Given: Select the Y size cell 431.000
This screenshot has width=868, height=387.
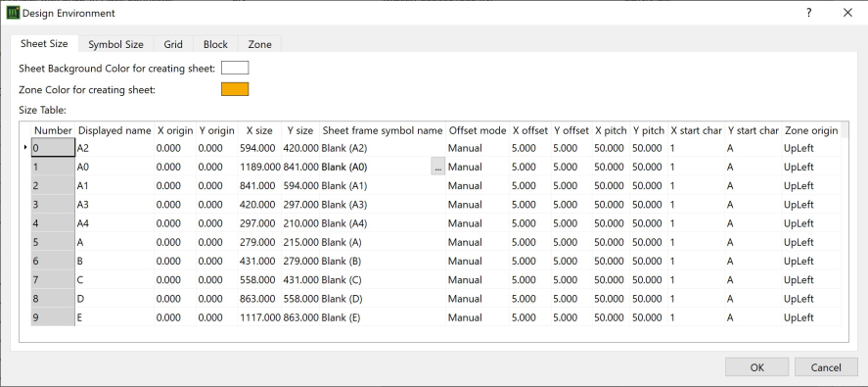Looking at the screenshot, I should [x=300, y=280].
